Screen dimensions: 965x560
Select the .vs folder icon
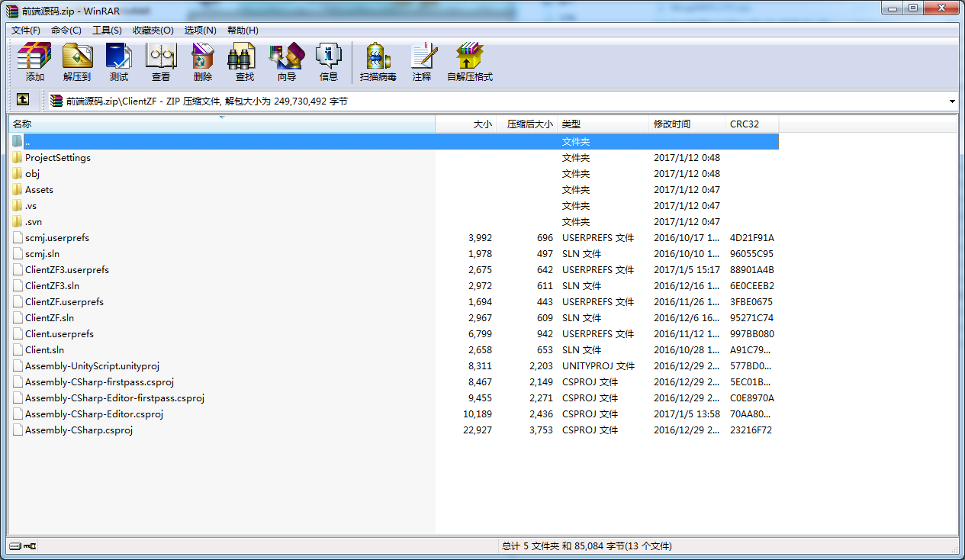pyautogui.click(x=18, y=205)
